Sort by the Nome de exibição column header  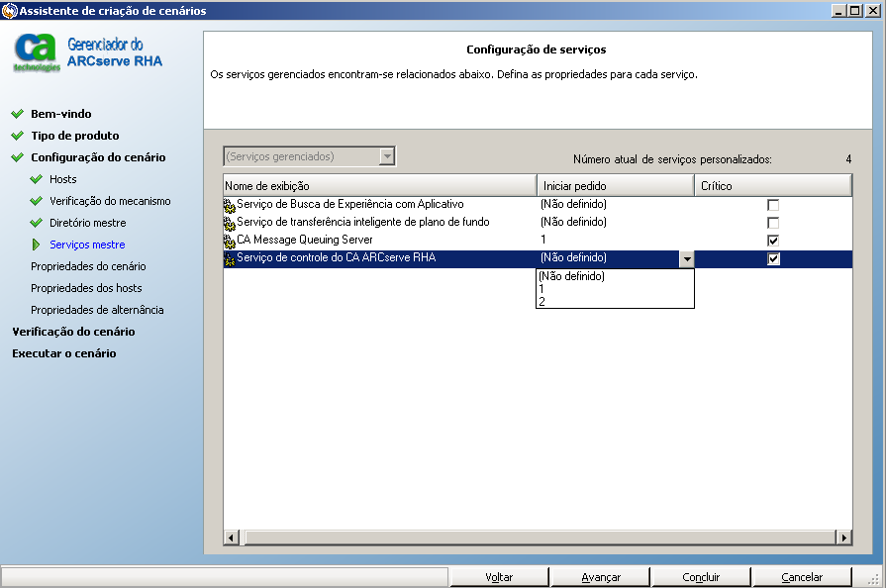(379, 185)
